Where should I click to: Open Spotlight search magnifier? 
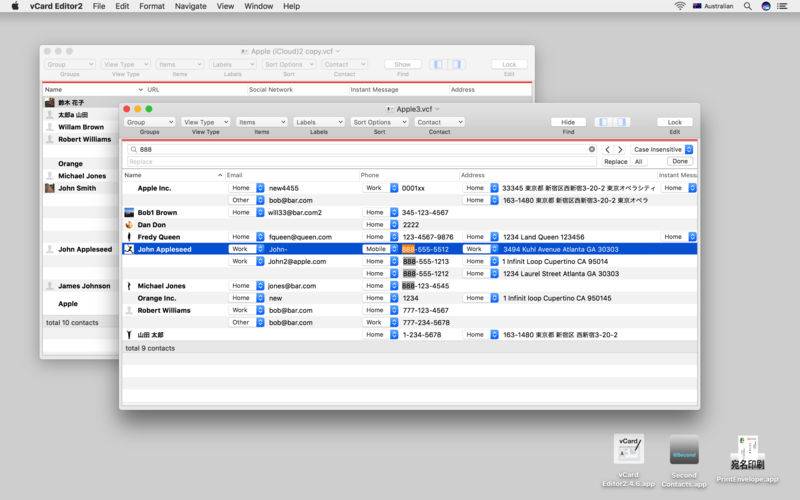click(x=747, y=6)
